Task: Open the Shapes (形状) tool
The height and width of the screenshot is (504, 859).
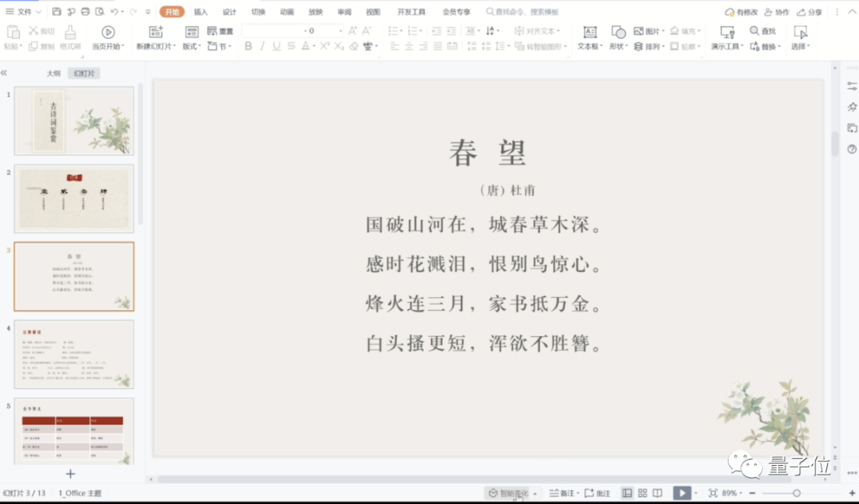Action: click(618, 32)
